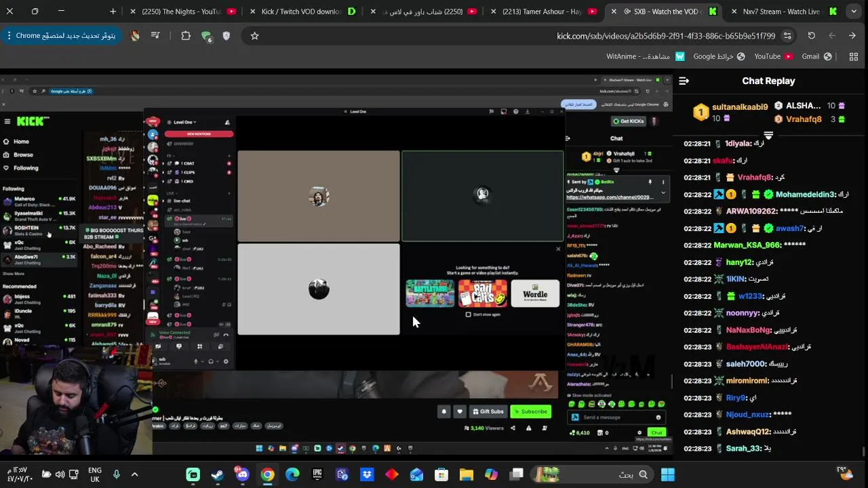868x488 pixels.
Task: Open Dropbox from the taskbar
Action: tap(367, 474)
